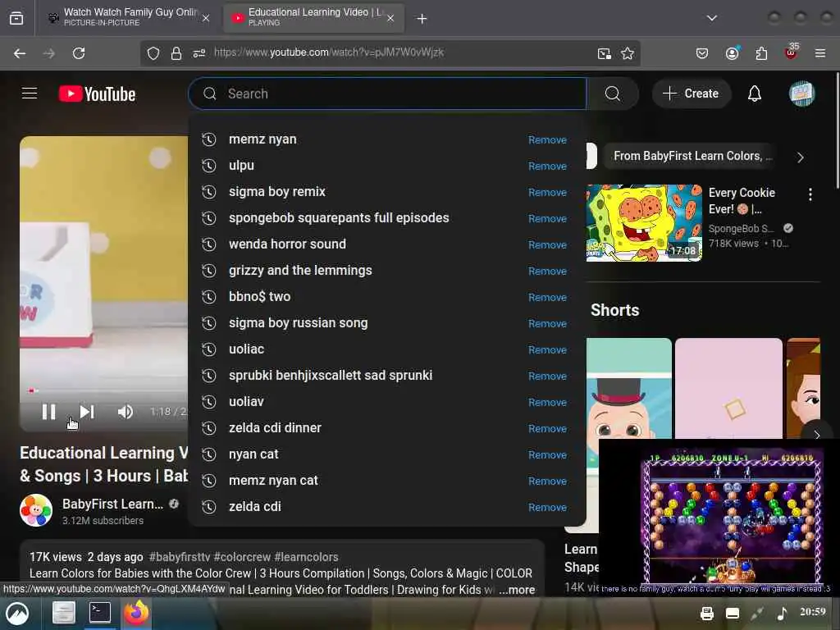Open the terminal from taskbar
Screen dimensions: 840x630
pyautogui.click(x=100, y=612)
